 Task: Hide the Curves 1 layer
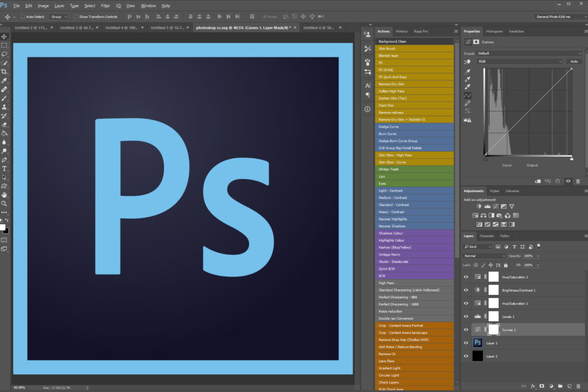tap(466, 329)
